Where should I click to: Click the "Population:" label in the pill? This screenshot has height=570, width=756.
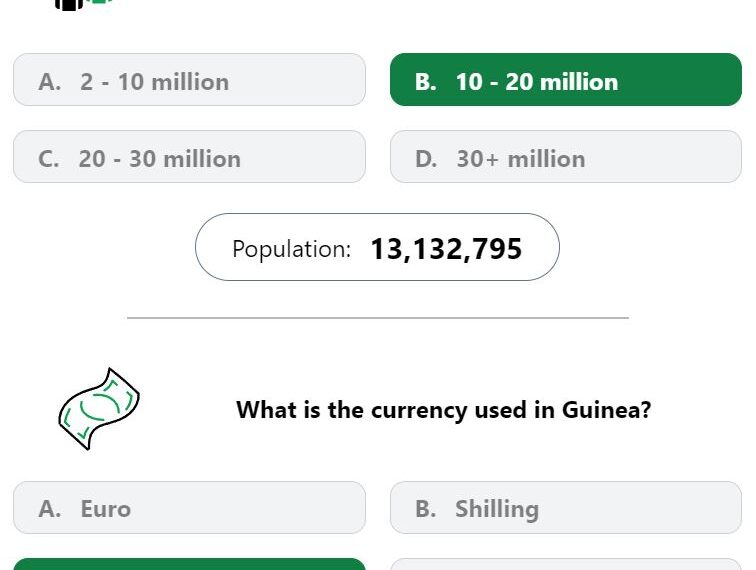pyautogui.click(x=291, y=249)
